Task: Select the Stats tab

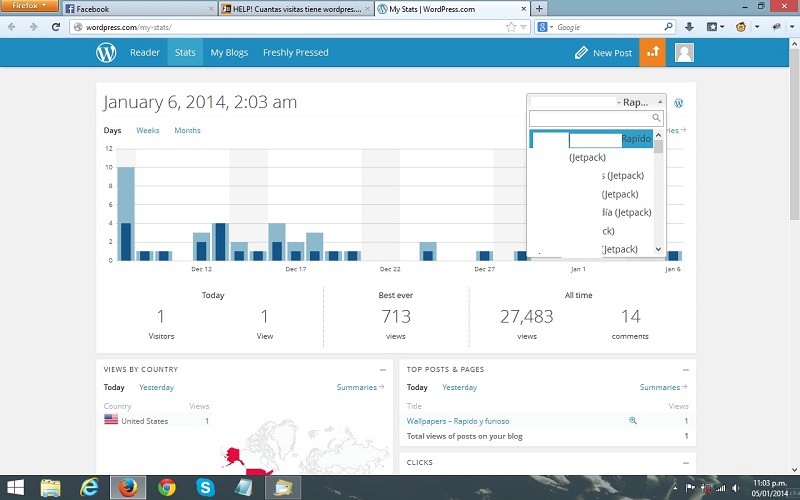Action: click(185, 53)
